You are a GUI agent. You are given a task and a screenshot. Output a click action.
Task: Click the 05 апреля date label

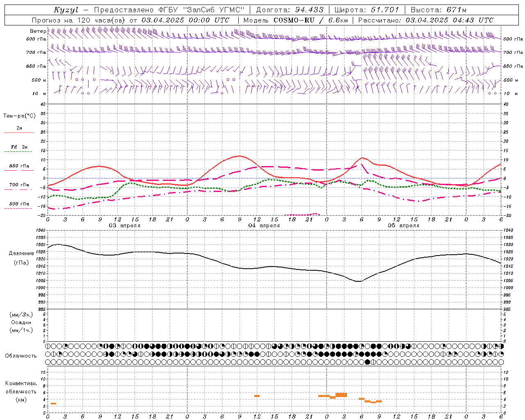[x=403, y=225]
